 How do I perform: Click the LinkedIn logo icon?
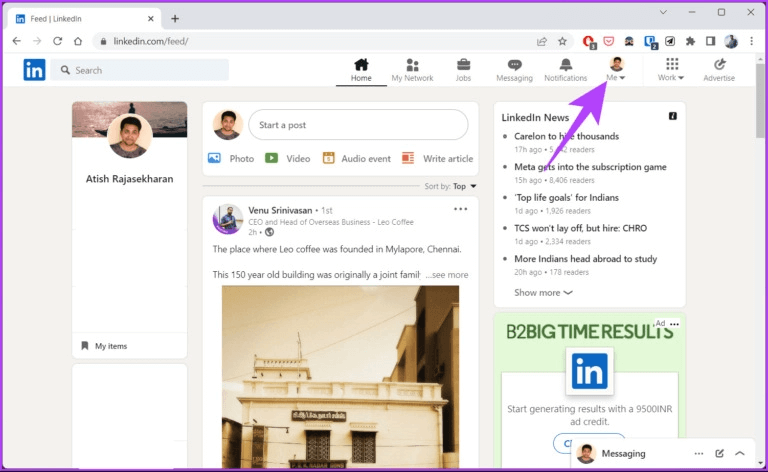pos(34,70)
